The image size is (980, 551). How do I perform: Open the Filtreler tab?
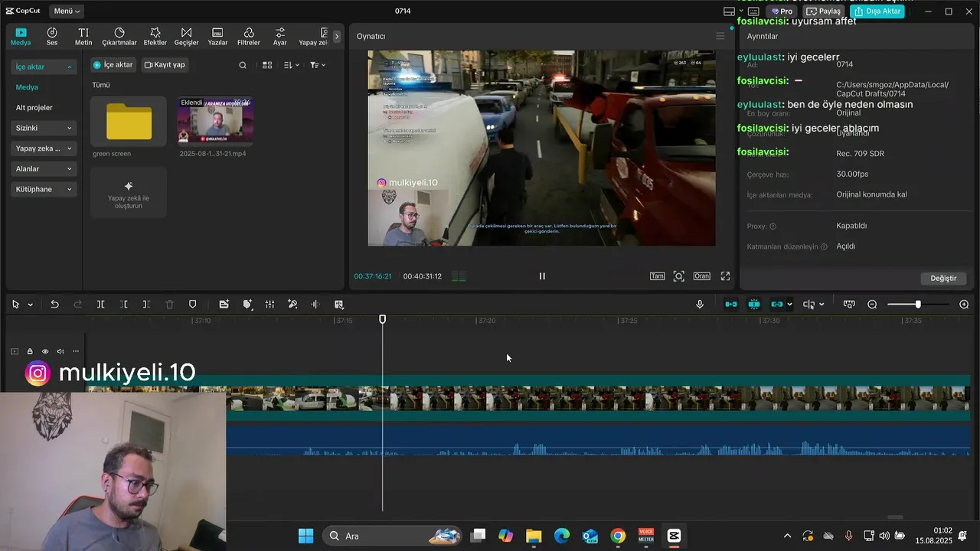click(x=249, y=37)
